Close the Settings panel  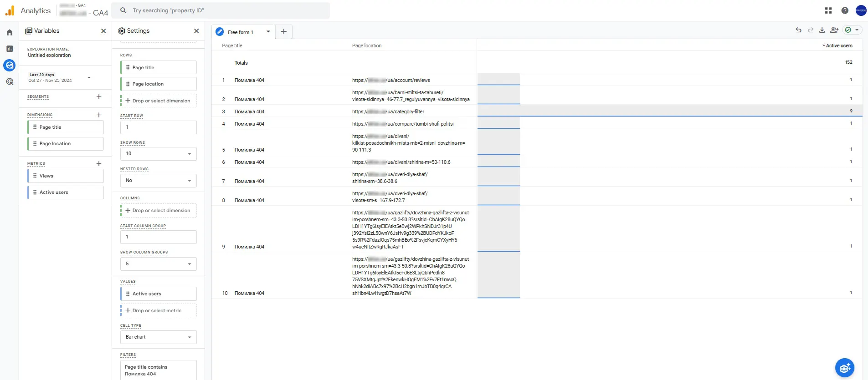(196, 31)
